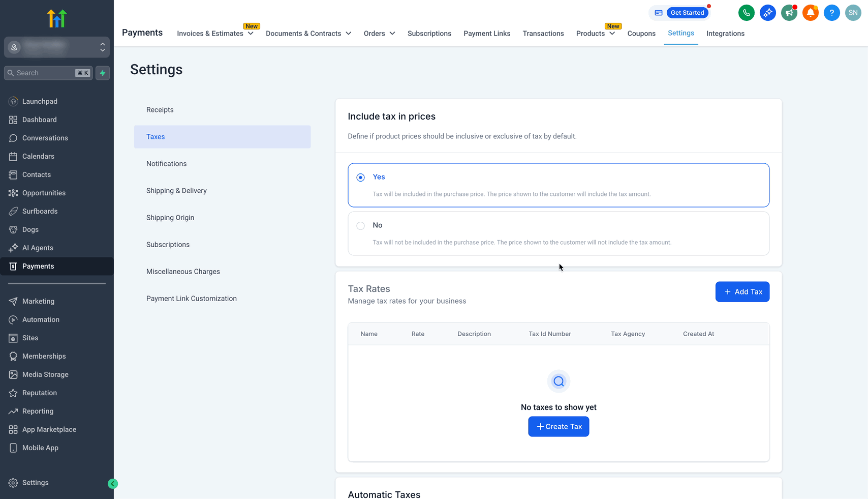Focus the sidebar Search field
The image size is (868, 499).
coord(48,73)
